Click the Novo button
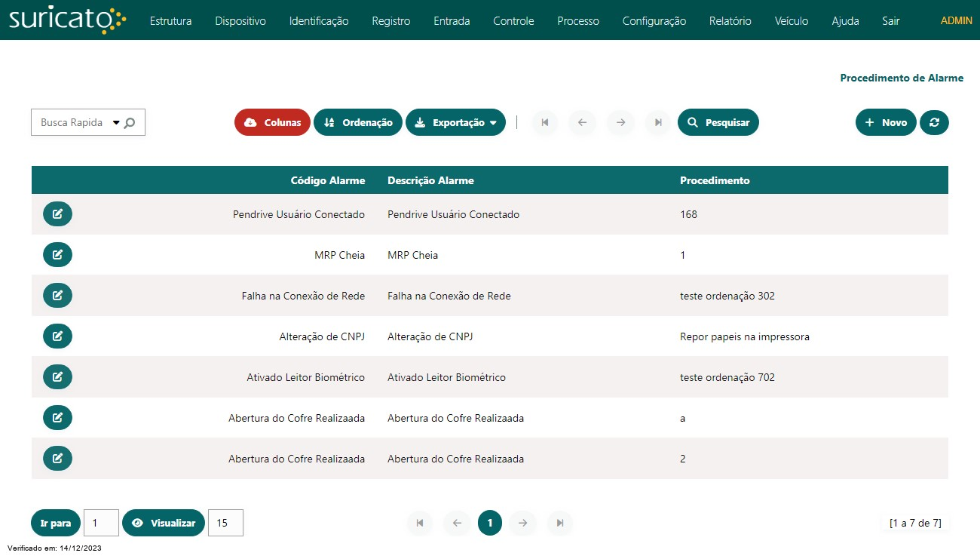Screen dimensions: 980x559 886,122
